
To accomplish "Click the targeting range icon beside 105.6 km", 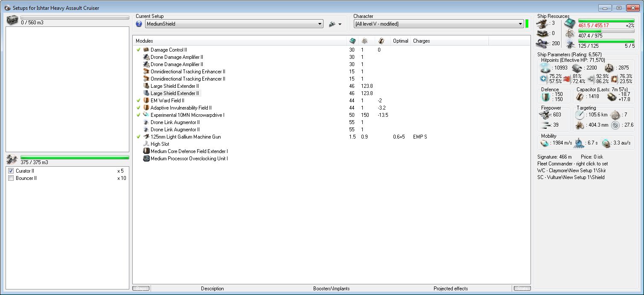I will 580,115.
